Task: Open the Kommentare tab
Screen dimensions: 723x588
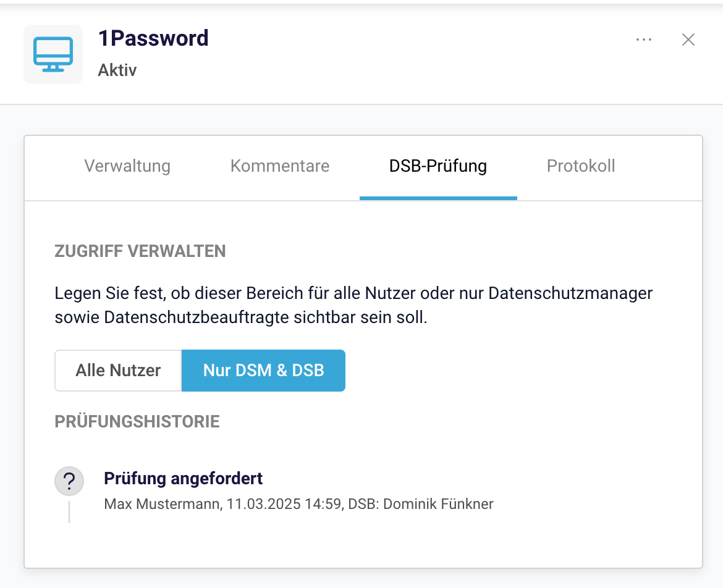Action: tap(280, 166)
